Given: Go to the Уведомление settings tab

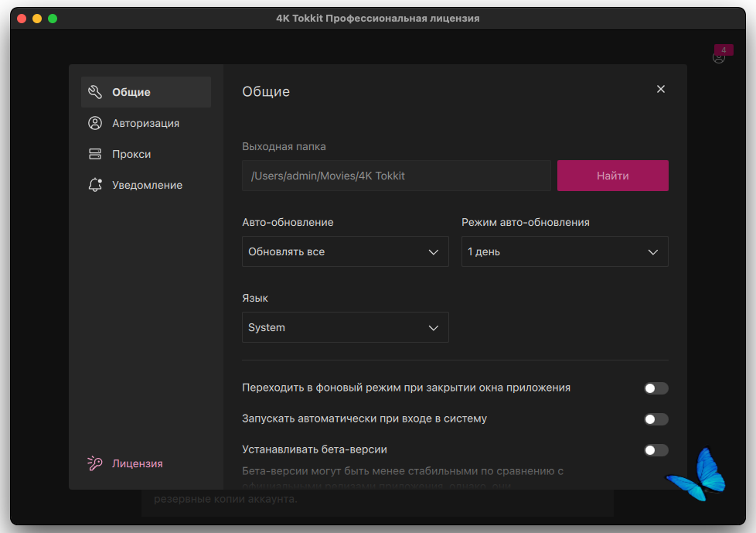Looking at the screenshot, I should pos(147,185).
